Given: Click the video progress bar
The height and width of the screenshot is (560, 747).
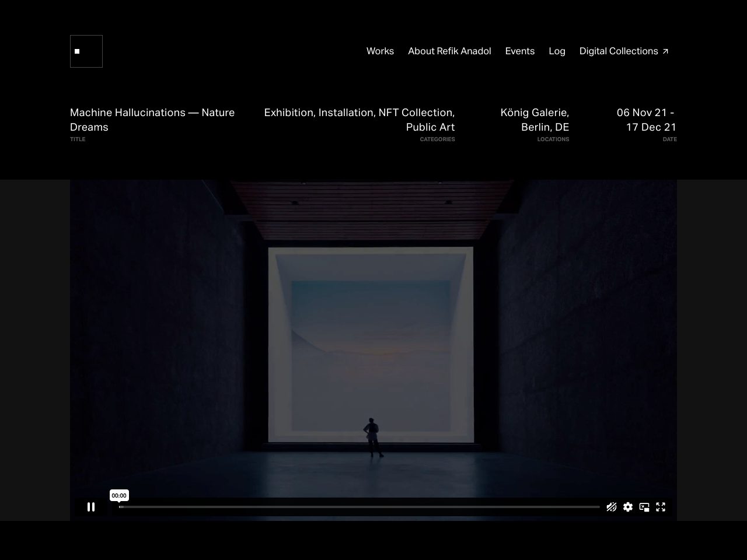Looking at the screenshot, I should click(359, 507).
